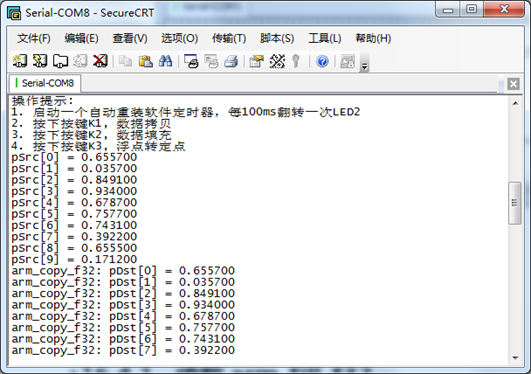Click the Quick Connect toolbar icon

[x=40, y=61]
